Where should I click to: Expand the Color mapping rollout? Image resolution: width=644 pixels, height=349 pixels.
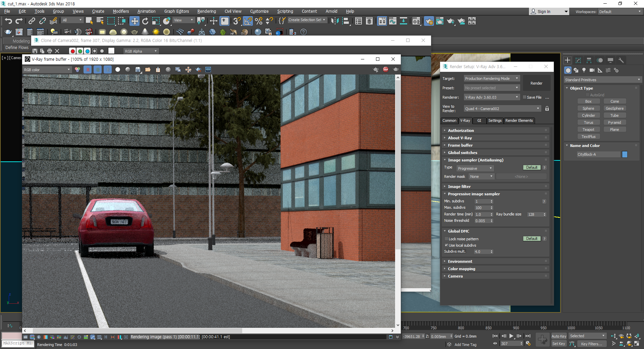(x=495, y=269)
